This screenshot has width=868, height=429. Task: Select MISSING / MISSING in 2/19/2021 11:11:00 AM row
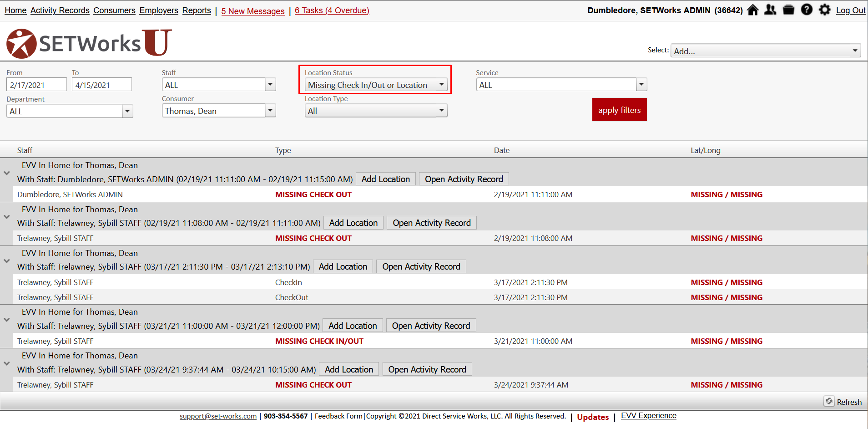pos(727,194)
